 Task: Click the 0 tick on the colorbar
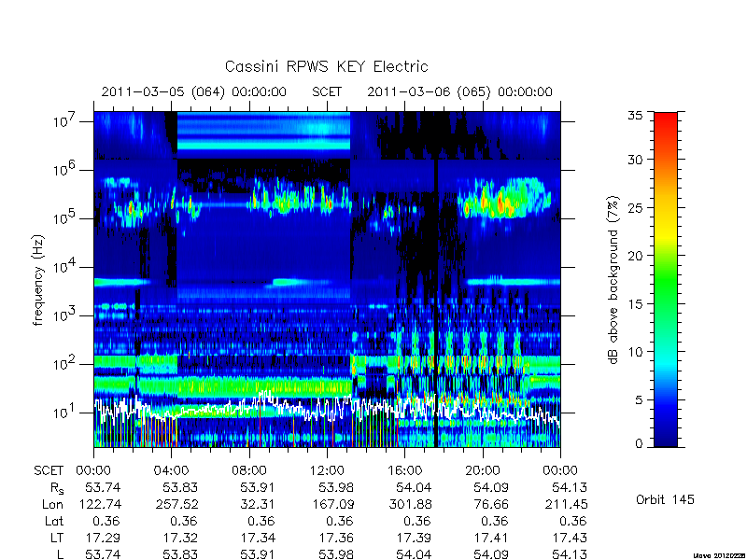tap(639, 443)
